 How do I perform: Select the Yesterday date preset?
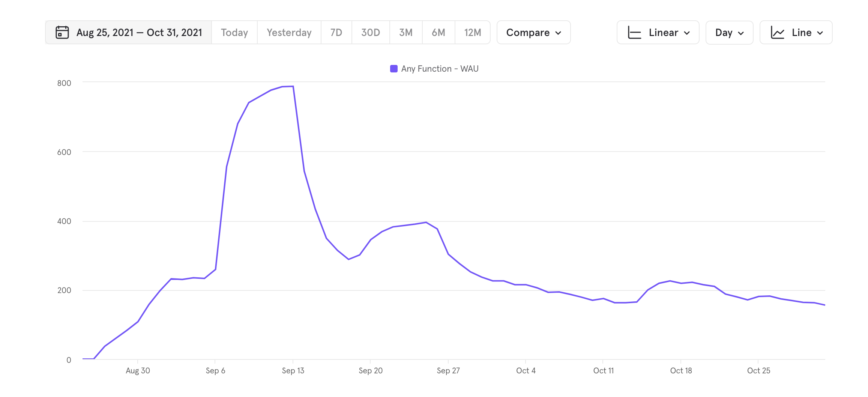pos(289,33)
